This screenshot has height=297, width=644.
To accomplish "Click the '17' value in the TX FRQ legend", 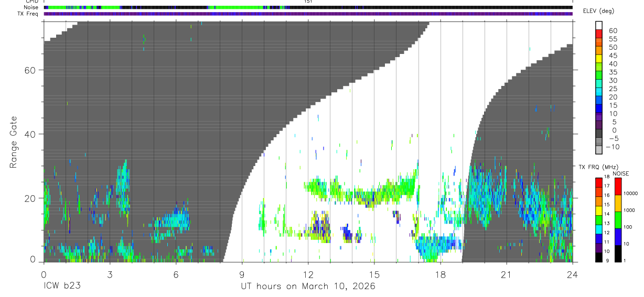I will point(607,186).
